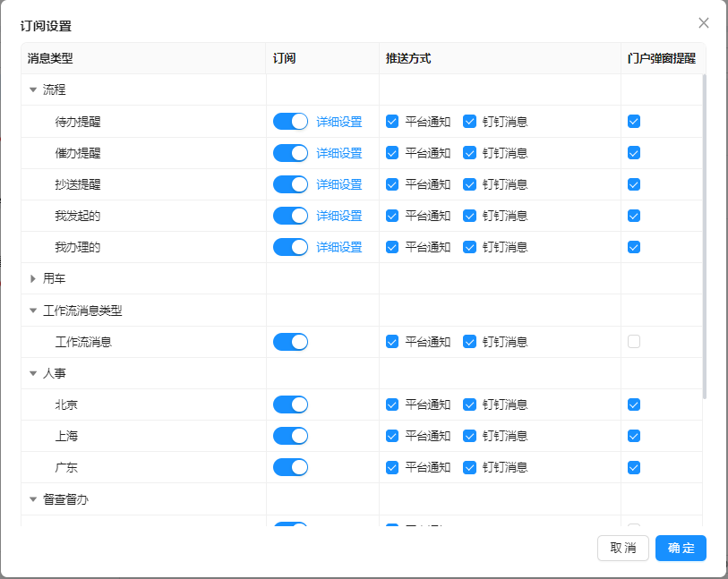The width and height of the screenshot is (728, 579).
Task: Collapse the 督查督办 category arrow
Action: click(x=33, y=499)
